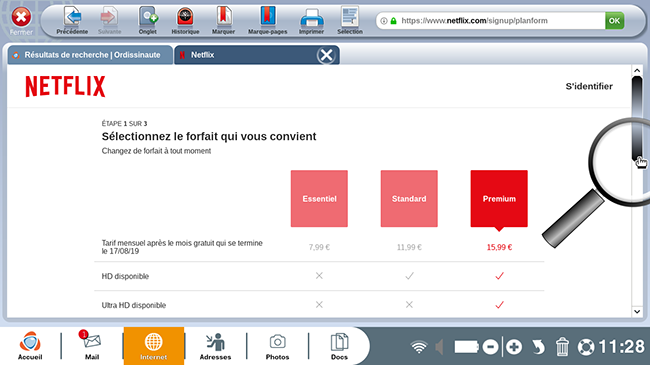Image resolution: width=650 pixels, height=365 pixels.
Task: Click the green OK button
Action: [614, 21]
